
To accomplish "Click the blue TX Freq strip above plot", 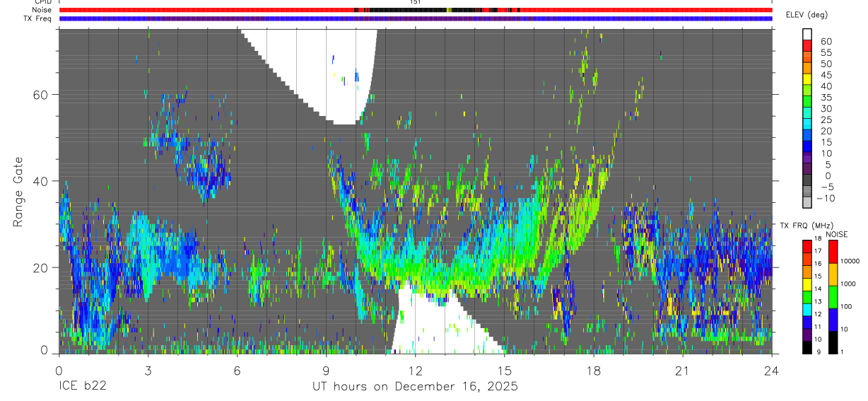I will 415,18.
